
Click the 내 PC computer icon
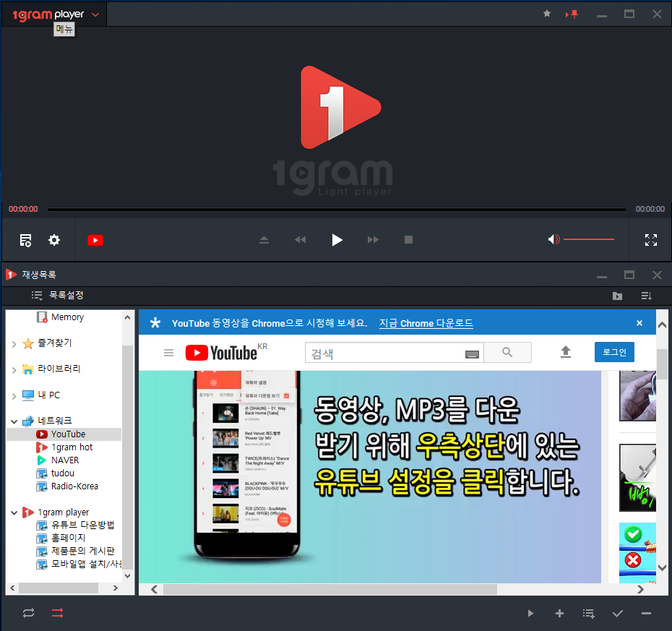tap(28, 395)
